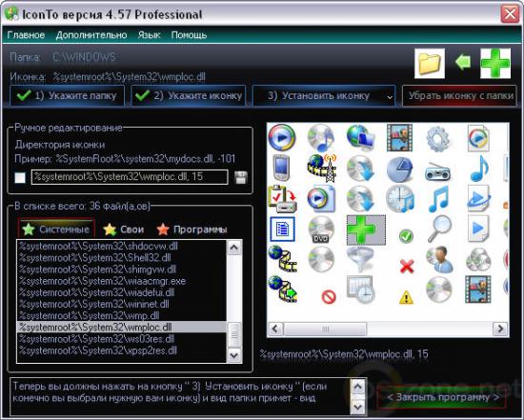Select the blue pie chart disc icon
The height and width of the screenshot is (420, 524).
pyautogui.click(x=400, y=169)
